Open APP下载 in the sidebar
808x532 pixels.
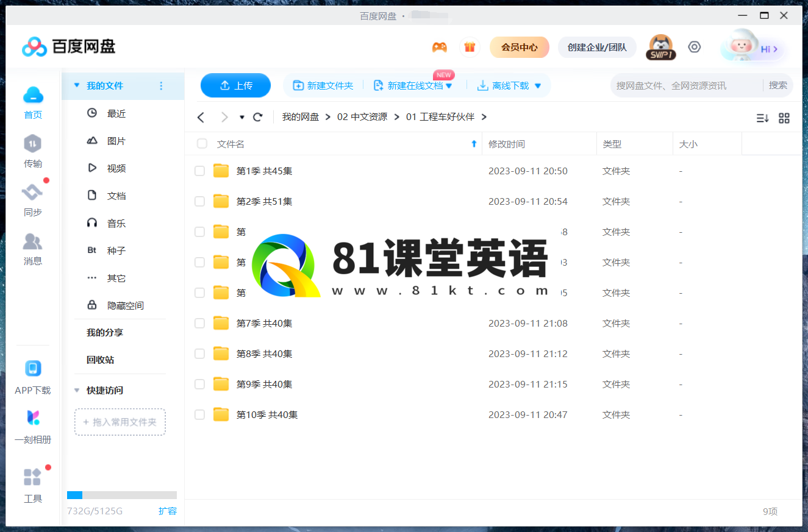coord(33,377)
